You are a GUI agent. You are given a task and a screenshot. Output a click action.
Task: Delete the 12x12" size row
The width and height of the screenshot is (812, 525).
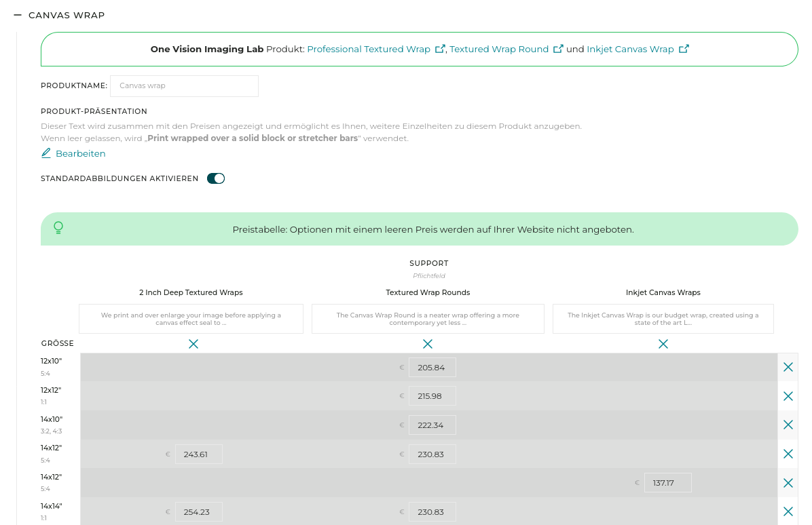(788, 396)
